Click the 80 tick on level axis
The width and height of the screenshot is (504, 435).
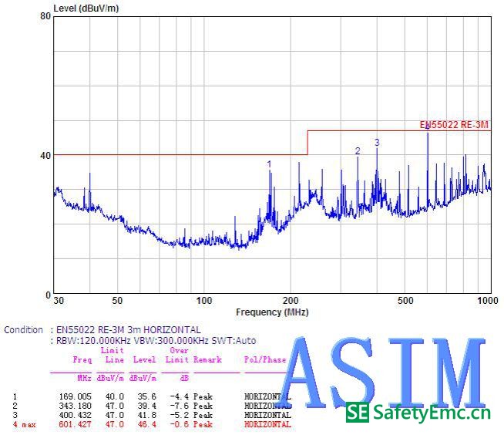[45, 16]
